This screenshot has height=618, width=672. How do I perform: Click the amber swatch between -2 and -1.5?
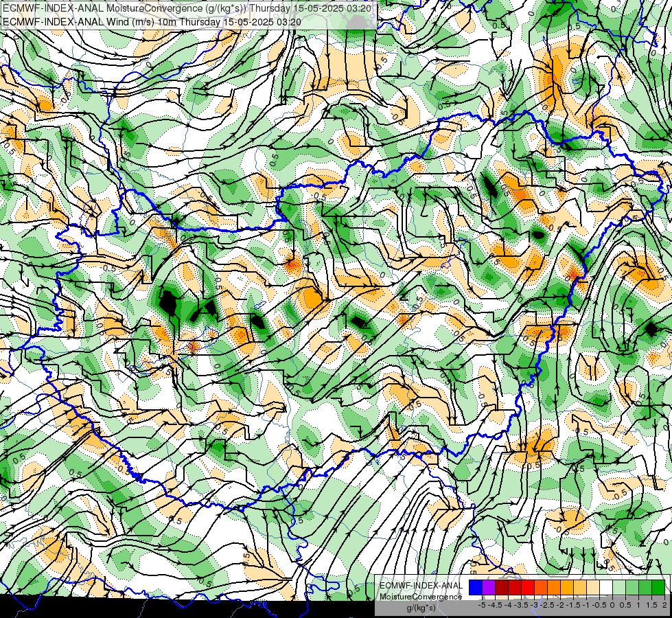(567, 587)
